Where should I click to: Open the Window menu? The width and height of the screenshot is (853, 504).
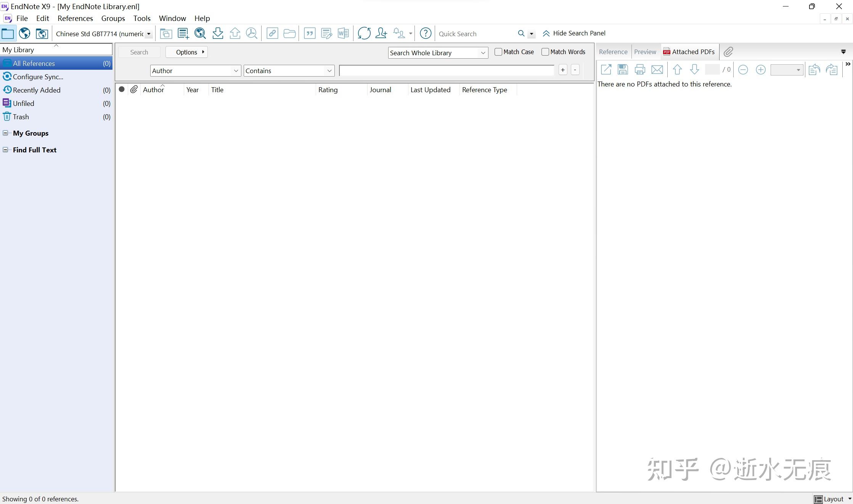point(172,18)
